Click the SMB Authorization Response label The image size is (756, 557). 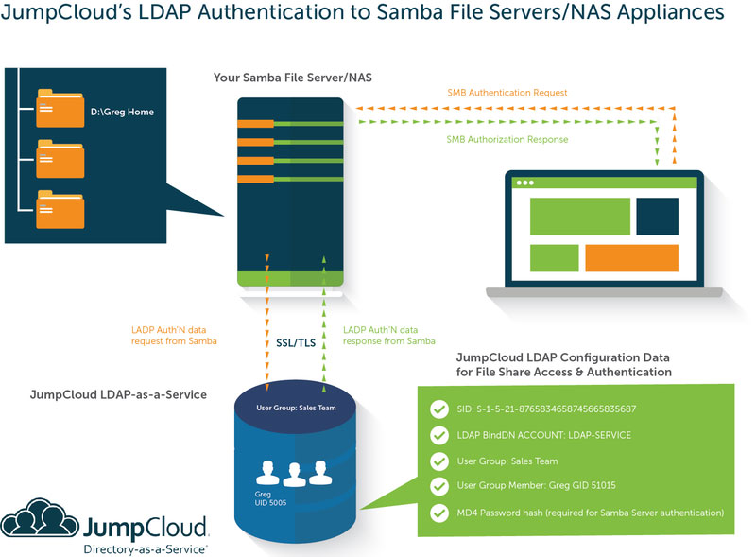coord(507,139)
